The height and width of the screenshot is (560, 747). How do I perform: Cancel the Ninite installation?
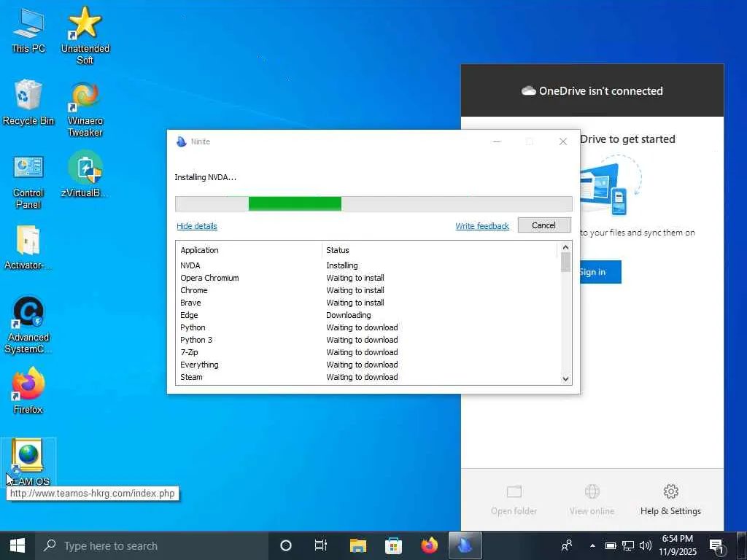[x=544, y=225]
